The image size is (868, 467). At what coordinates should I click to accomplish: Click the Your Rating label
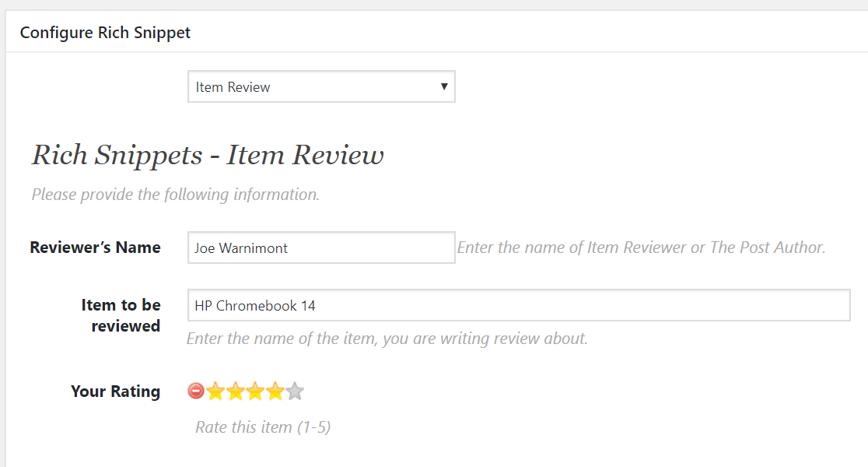click(115, 391)
